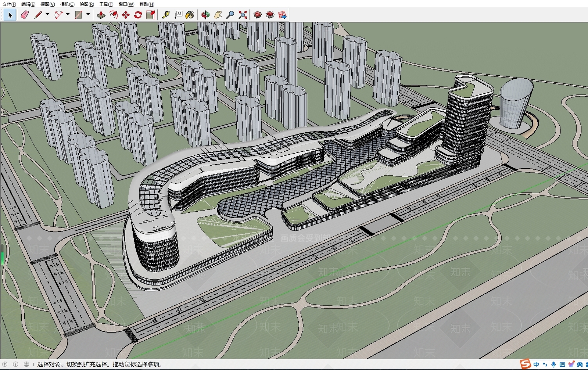Expand the line tools dropdown arrow
This screenshot has width=588, height=370.
click(x=47, y=15)
